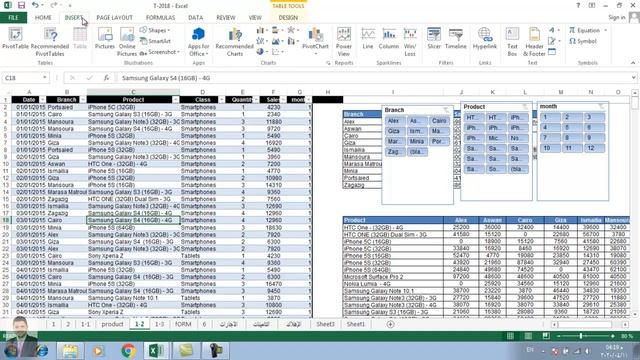Insert a SmartArt graphic
Viewport: 640px width, 360px height.
(155, 41)
